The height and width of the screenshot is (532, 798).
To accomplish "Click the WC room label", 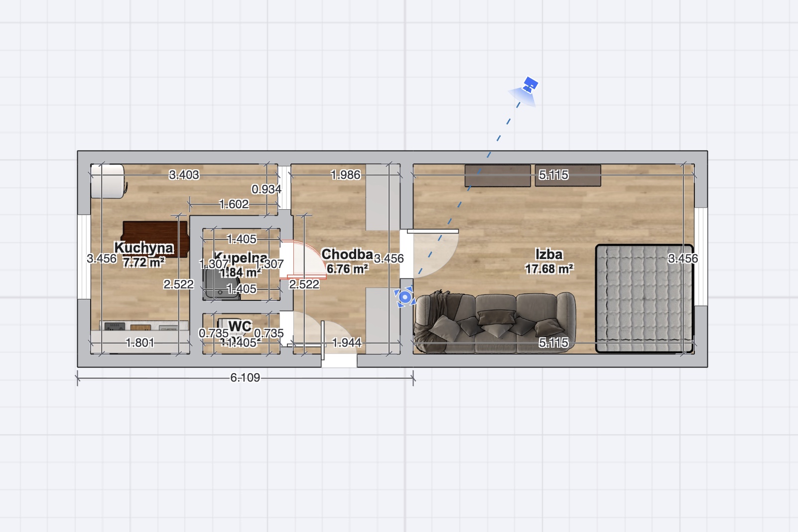I will tap(240, 326).
